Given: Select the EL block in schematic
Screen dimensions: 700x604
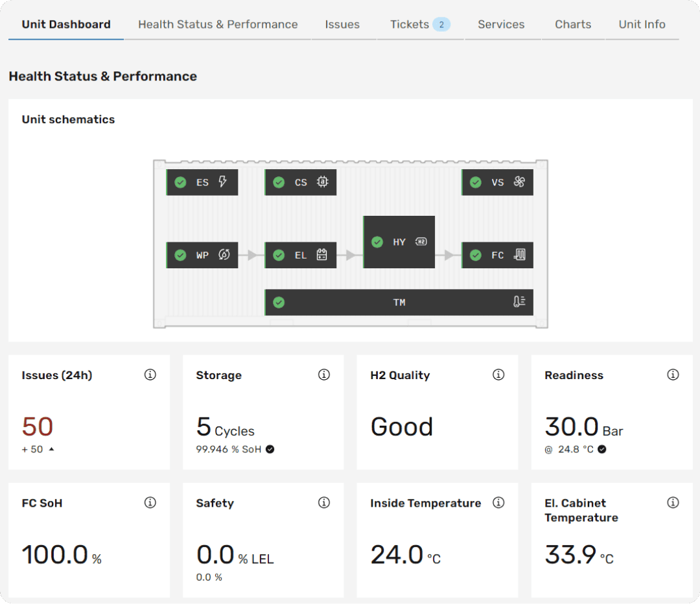Looking at the screenshot, I should pyautogui.click(x=301, y=255).
